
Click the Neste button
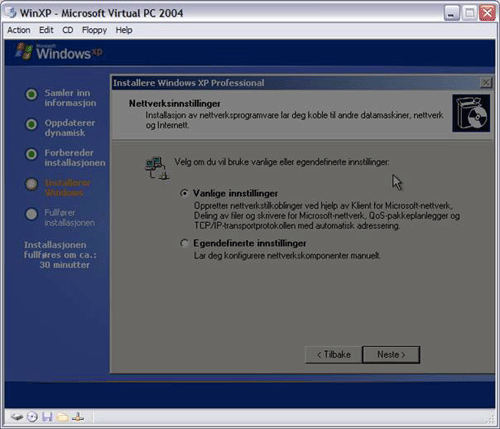(391, 354)
